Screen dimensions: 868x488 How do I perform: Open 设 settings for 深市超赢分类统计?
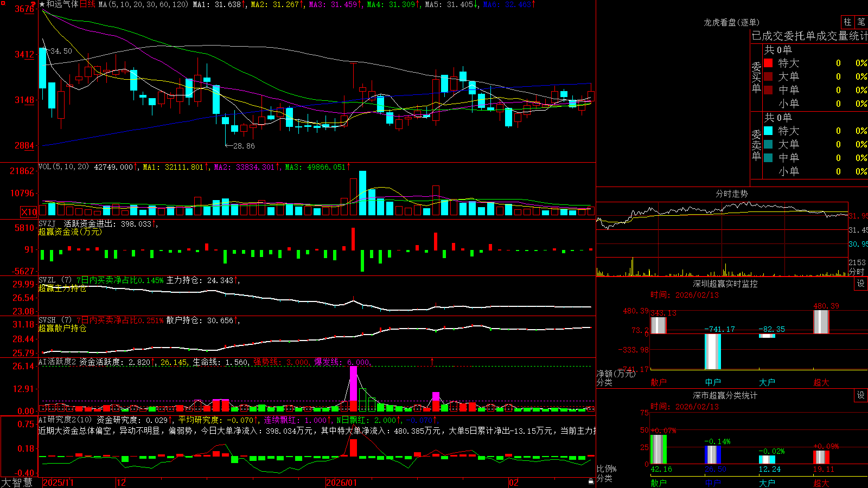click(861, 395)
